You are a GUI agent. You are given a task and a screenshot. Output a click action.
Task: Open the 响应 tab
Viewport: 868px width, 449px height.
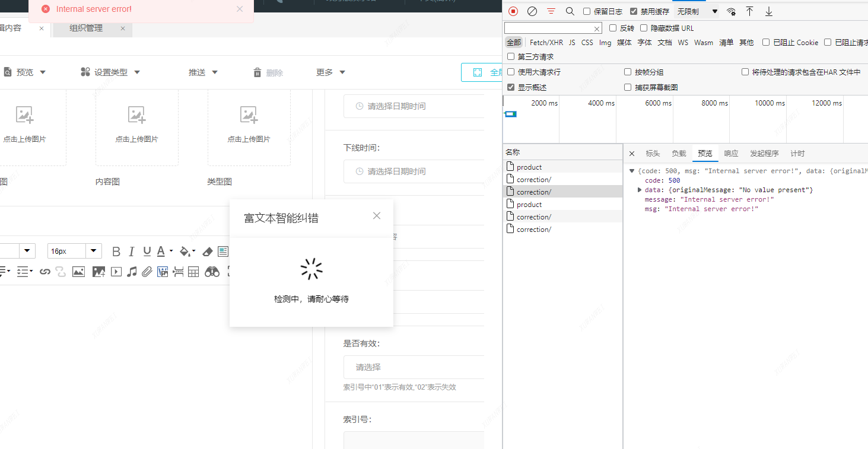731,154
